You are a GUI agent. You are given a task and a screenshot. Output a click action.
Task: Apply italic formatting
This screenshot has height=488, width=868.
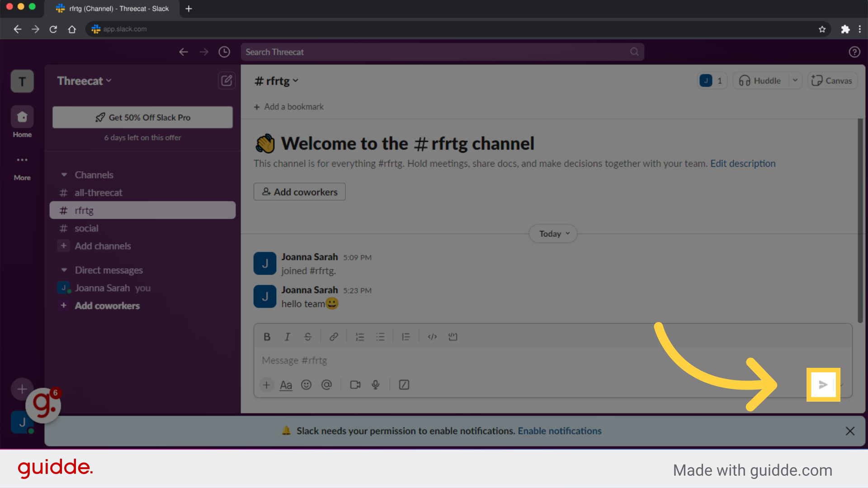click(x=287, y=336)
